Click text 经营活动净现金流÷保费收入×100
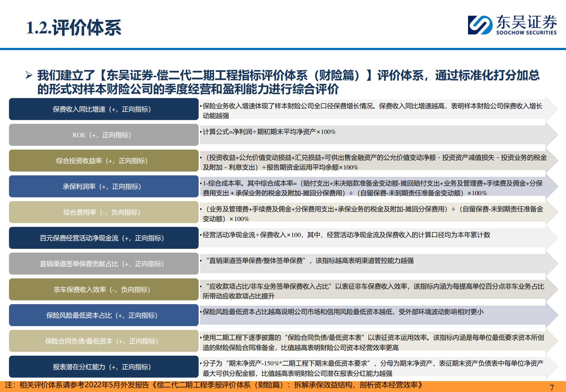Viewport: 566px width, 392px height. pyautogui.click(x=346, y=235)
